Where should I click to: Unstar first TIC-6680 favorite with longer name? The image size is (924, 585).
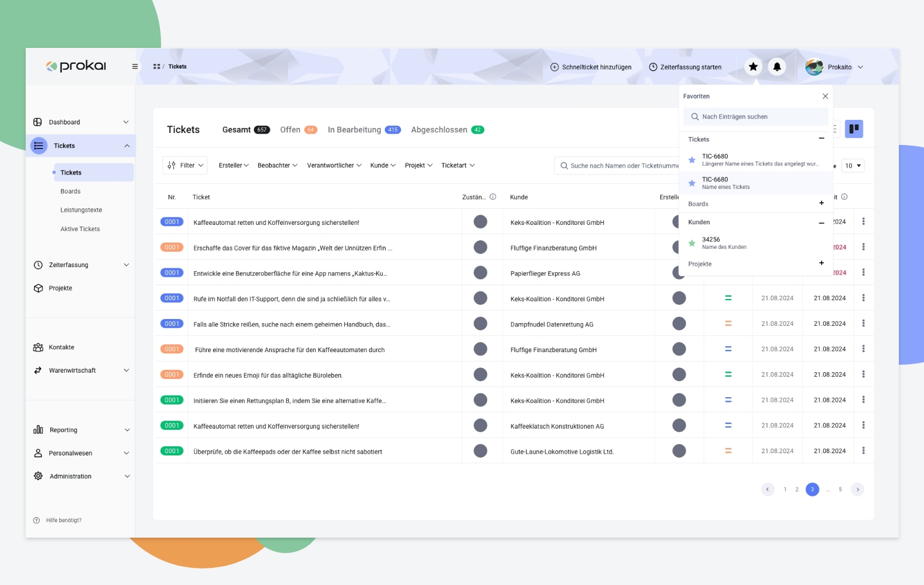(692, 160)
